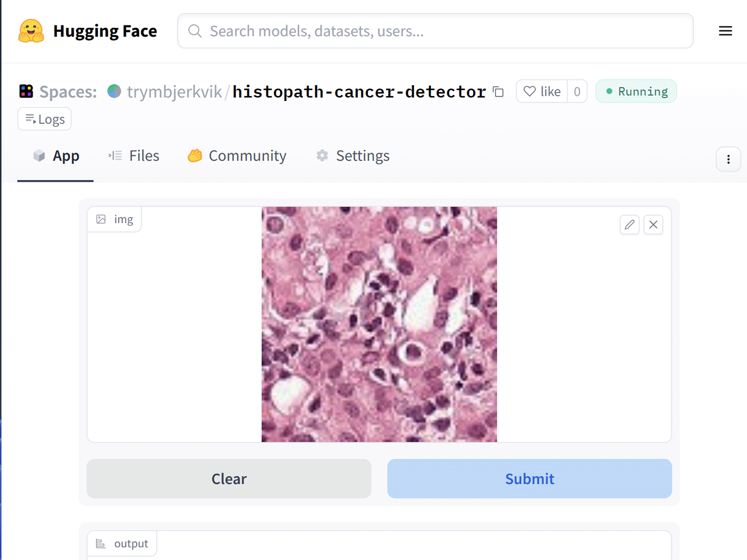This screenshot has height=560, width=747.
Task: Click the search magnifier icon
Action: [195, 31]
